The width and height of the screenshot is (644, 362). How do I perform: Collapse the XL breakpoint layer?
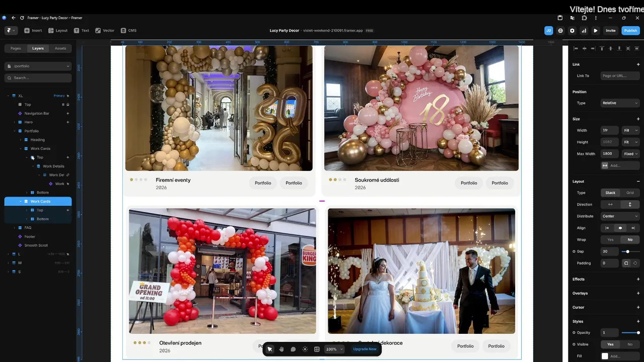pos(8,96)
